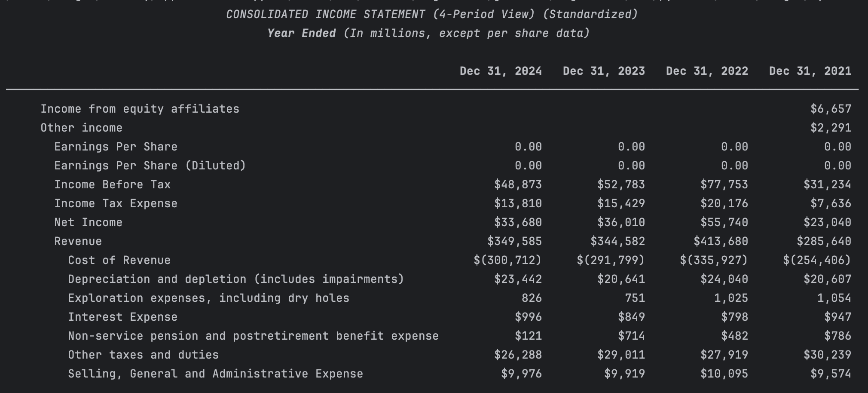
Task: Select the 'Income Tax Expense' label
Action: click(x=116, y=203)
